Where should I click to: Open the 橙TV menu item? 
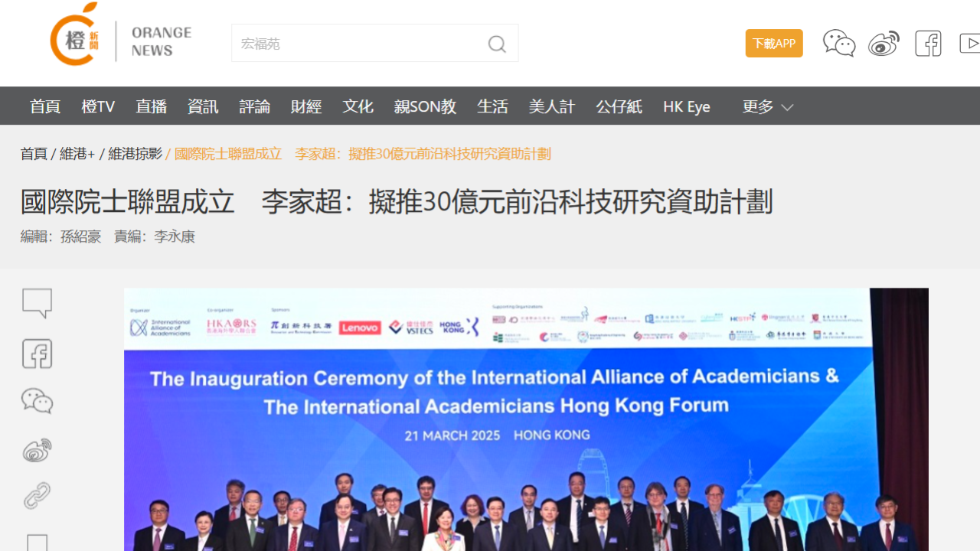tap(98, 107)
